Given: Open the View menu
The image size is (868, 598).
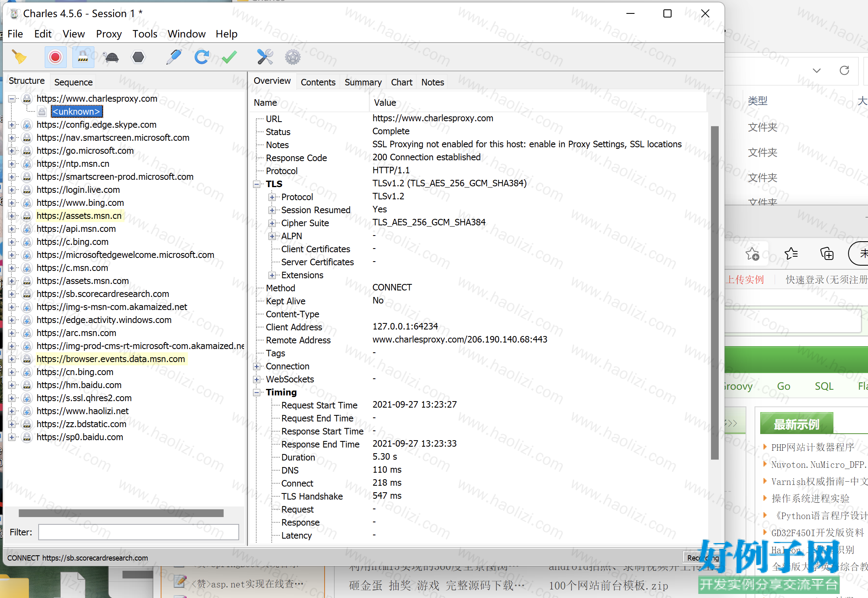Looking at the screenshot, I should tap(74, 34).
